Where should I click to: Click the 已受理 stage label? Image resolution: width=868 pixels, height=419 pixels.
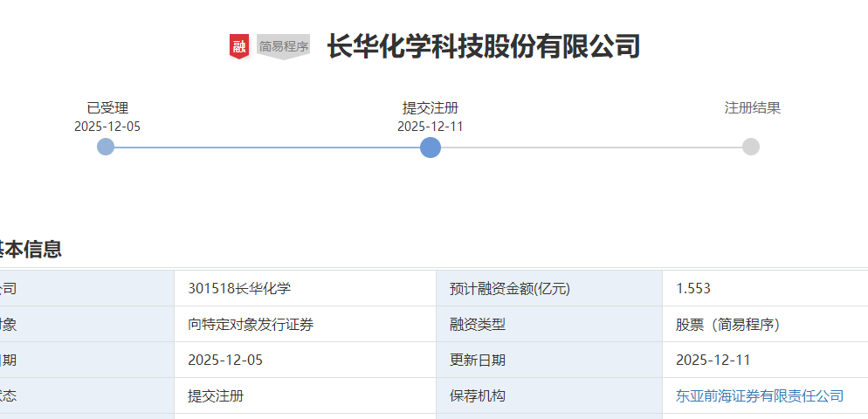click(x=107, y=108)
